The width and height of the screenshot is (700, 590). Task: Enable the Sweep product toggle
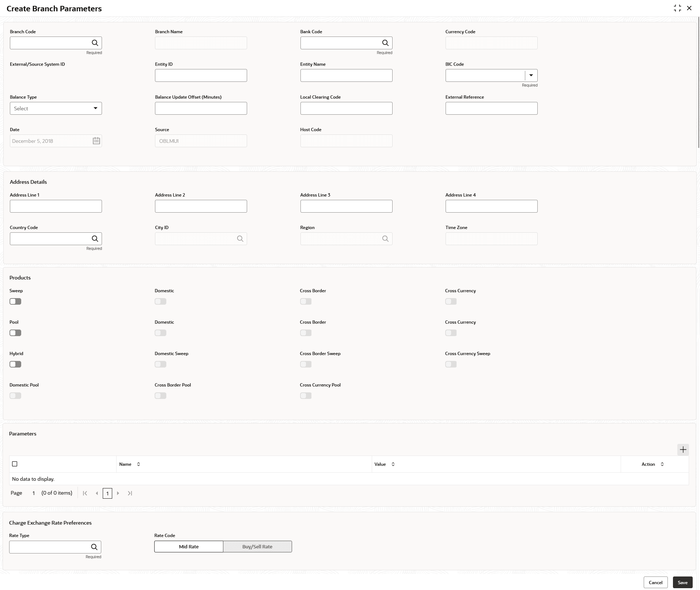pyautogui.click(x=15, y=301)
